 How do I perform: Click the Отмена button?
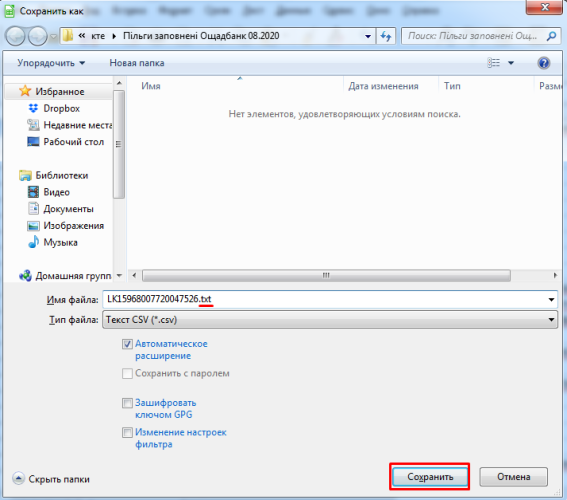[513, 477]
